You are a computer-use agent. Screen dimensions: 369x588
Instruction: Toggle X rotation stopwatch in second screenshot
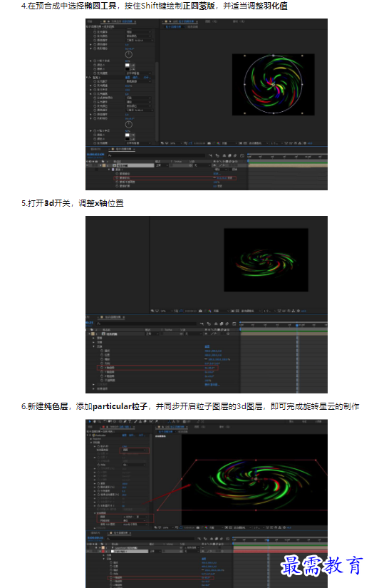tap(102, 368)
